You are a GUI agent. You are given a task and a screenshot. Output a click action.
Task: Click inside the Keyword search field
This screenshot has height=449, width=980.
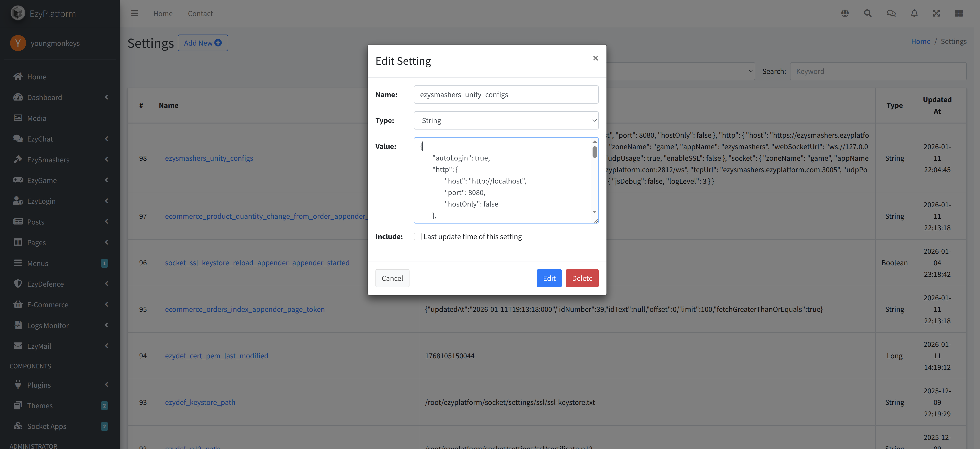pos(878,71)
